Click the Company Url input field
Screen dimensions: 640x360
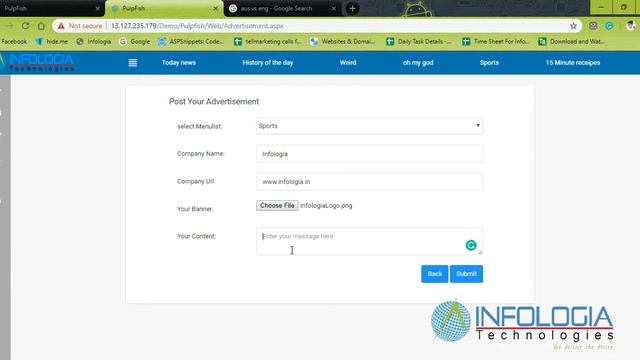(369, 182)
